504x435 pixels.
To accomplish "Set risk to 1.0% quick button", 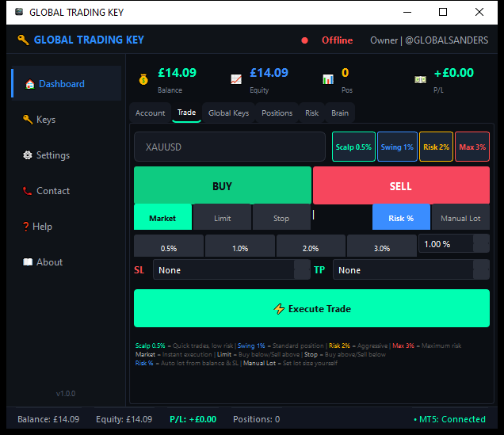I will tap(240, 246).
